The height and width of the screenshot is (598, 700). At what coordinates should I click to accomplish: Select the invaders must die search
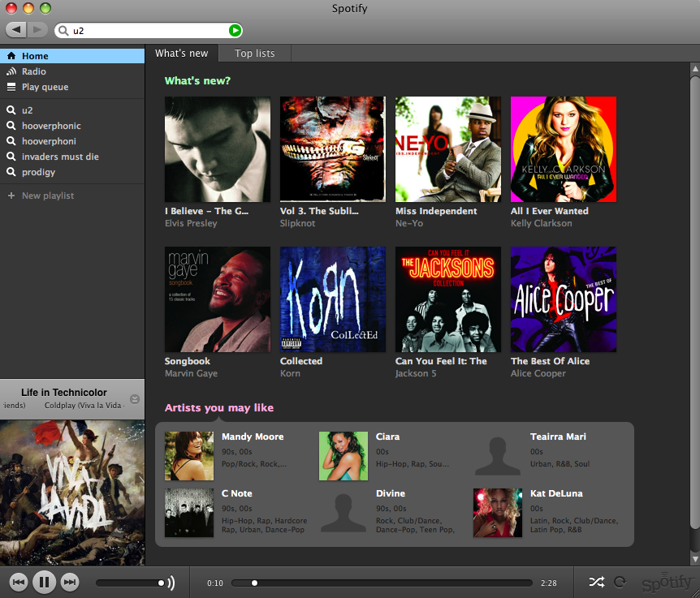click(72, 157)
